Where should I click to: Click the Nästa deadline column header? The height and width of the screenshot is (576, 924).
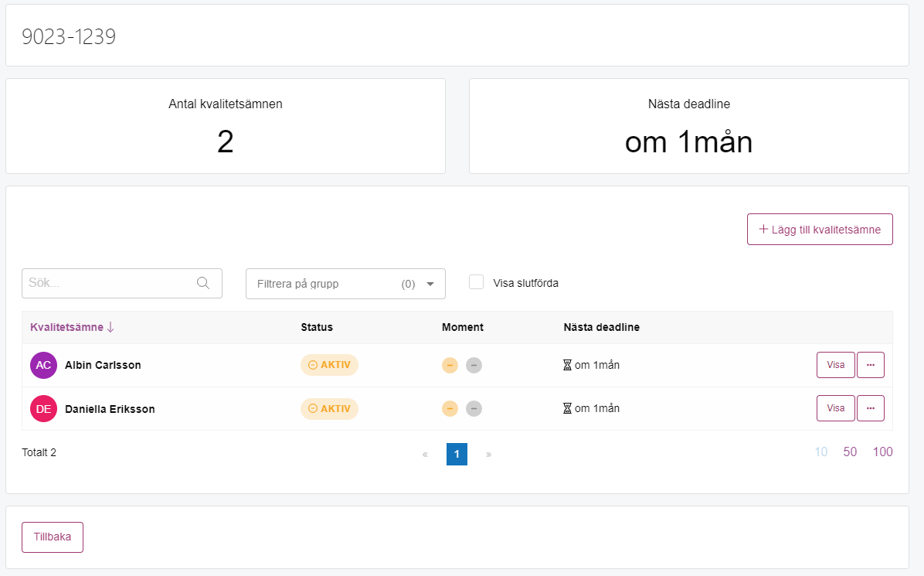click(602, 327)
